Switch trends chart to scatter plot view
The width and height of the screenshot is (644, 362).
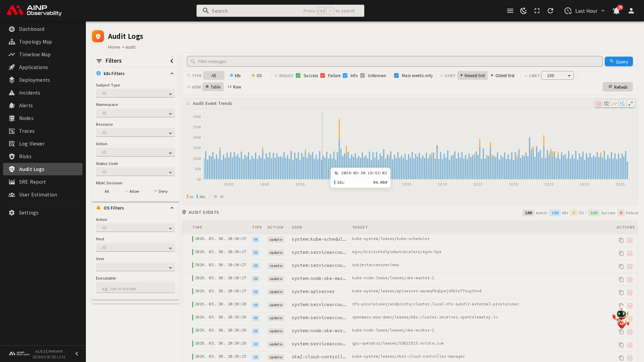[623, 104]
